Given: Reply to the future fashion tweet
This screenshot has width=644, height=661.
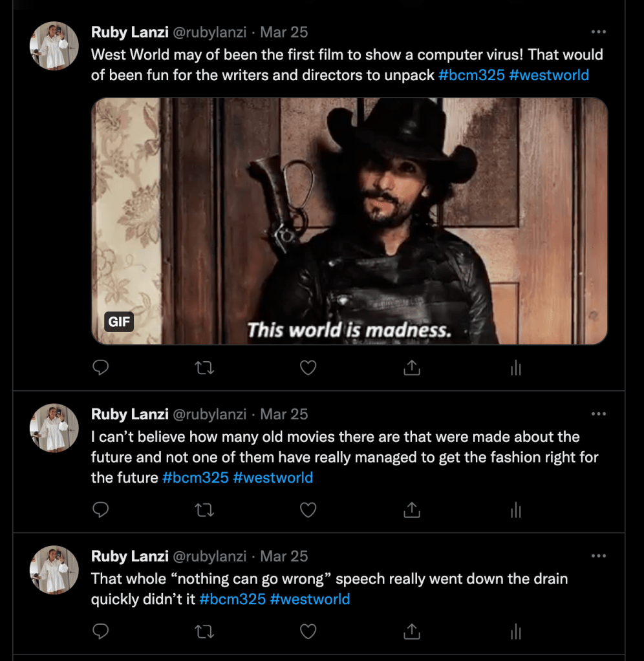Looking at the screenshot, I should 100,510.
